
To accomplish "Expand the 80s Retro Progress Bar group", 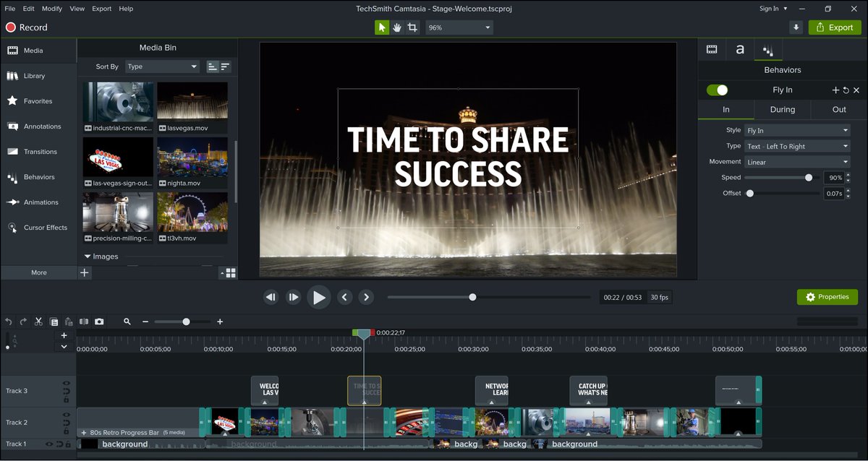I will coord(84,433).
